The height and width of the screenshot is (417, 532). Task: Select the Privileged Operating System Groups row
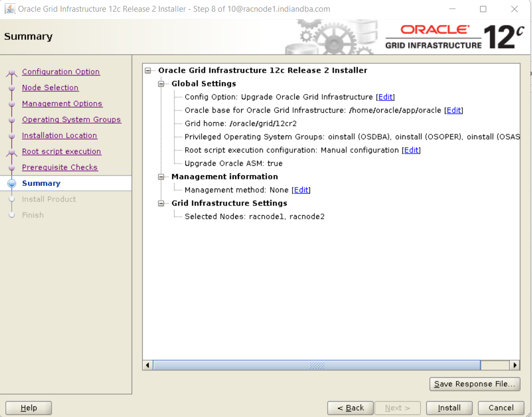click(x=352, y=137)
